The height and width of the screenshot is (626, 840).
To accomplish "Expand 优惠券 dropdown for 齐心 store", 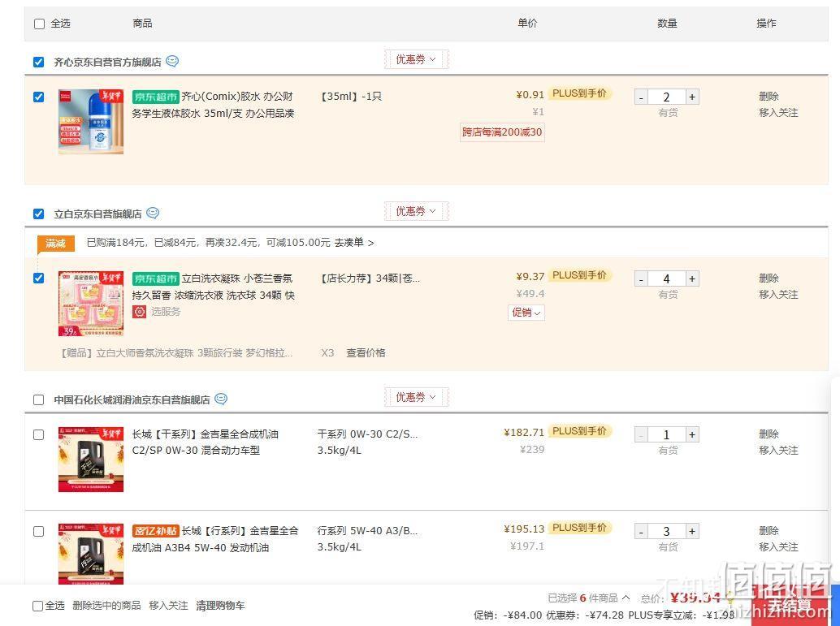I will [416, 59].
